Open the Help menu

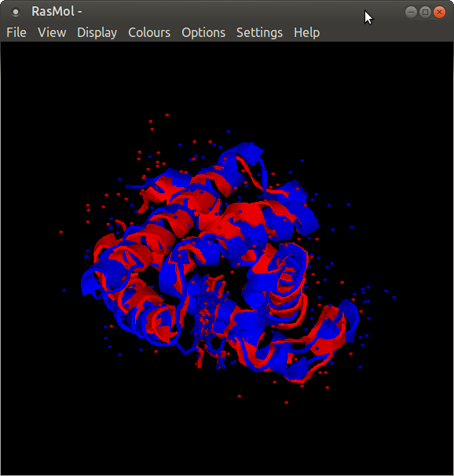point(306,32)
